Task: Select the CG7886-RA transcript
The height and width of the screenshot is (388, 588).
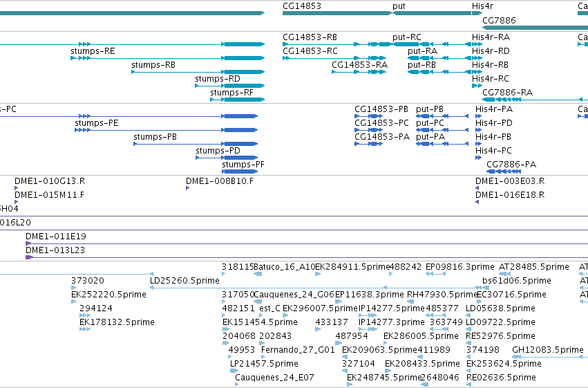Action: tap(535, 100)
